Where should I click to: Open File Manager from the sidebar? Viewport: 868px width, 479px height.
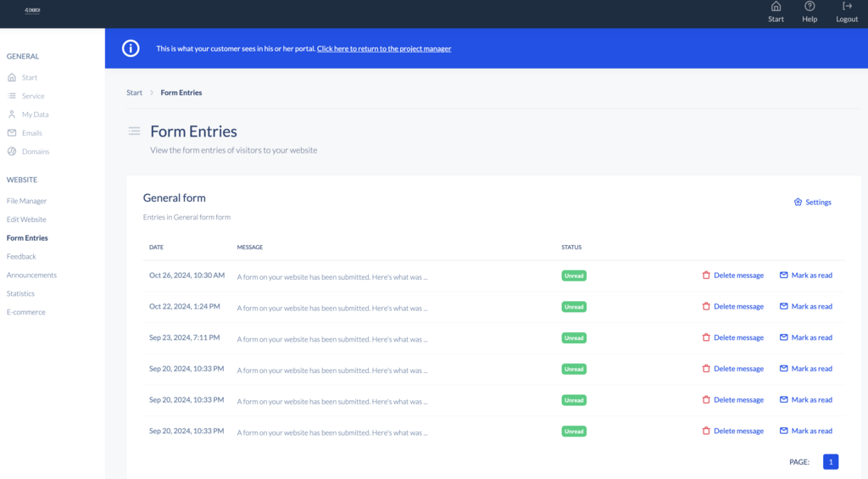[26, 201]
